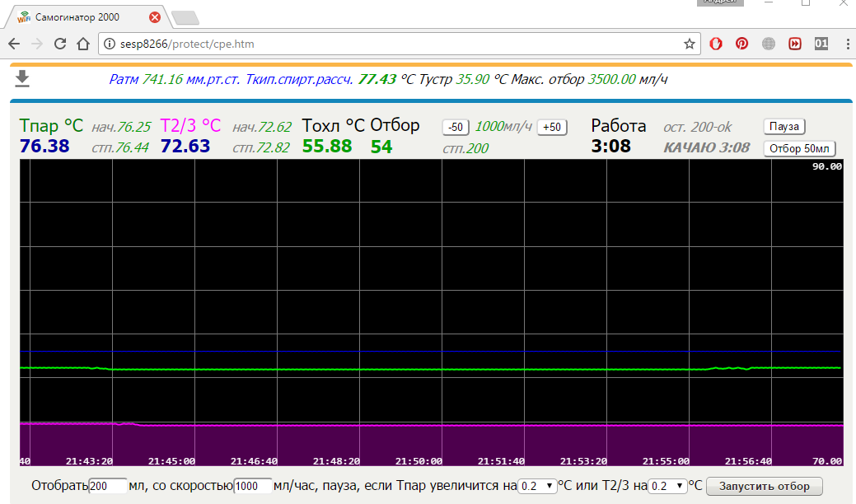Click the chart time label 21:56:40
The width and height of the screenshot is (856, 504).
pyautogui.click(x=748, y=461)
